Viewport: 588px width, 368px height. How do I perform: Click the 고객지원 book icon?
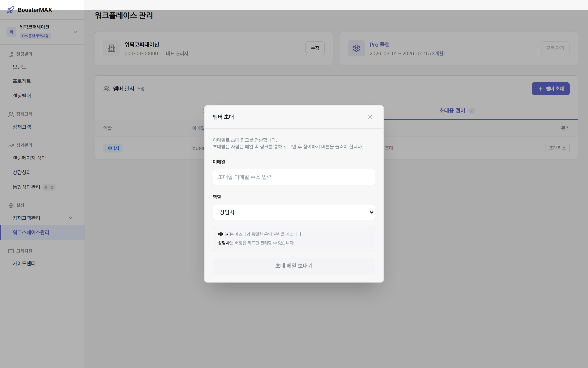[x=11, y=251]
